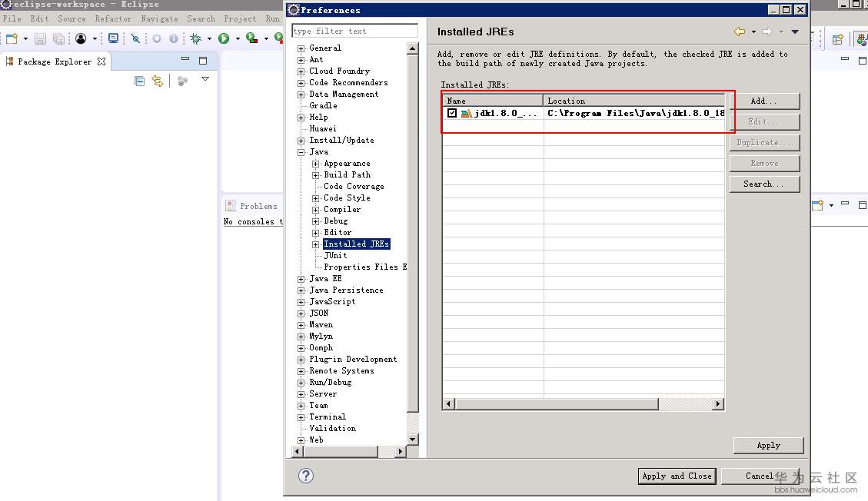The height and width of the screenshot is (501, 868).
Task: Click the Debug bug icon
Action: tap(195, 38)
